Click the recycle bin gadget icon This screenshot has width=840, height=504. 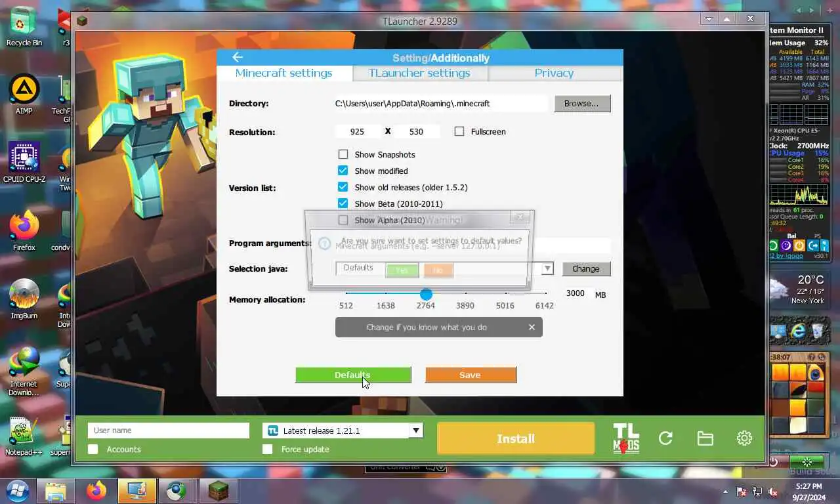pyautogui.click(x=818, y=331)
